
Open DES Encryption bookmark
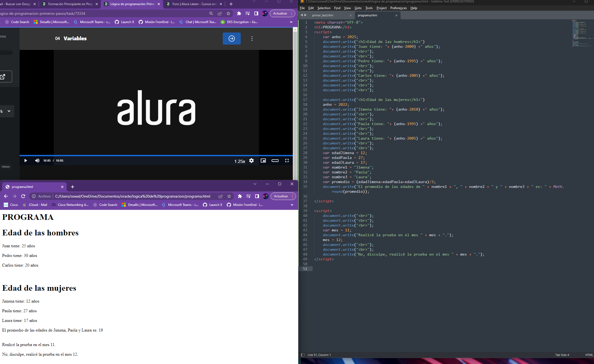pyautogui.click(x=239, y=22)
